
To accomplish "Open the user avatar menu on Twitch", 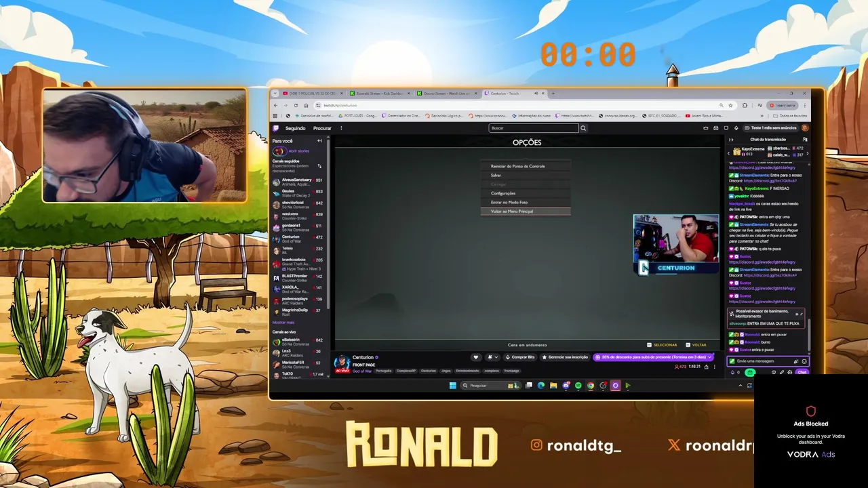I will [x=805, y=128].
